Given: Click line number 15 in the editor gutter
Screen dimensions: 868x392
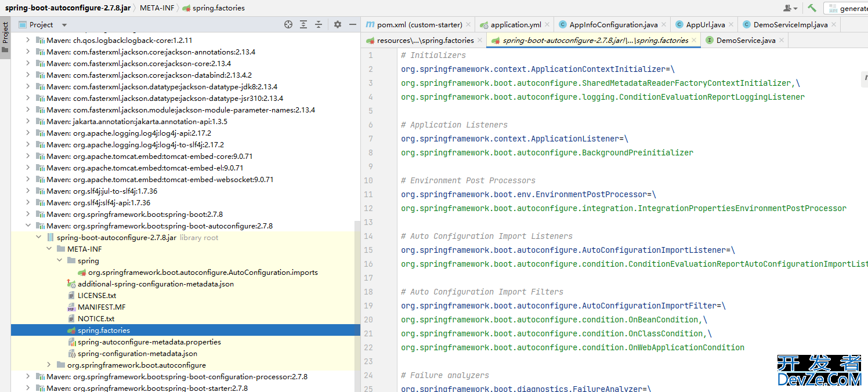Looking at the screenshot, I should tap(368, 250).
